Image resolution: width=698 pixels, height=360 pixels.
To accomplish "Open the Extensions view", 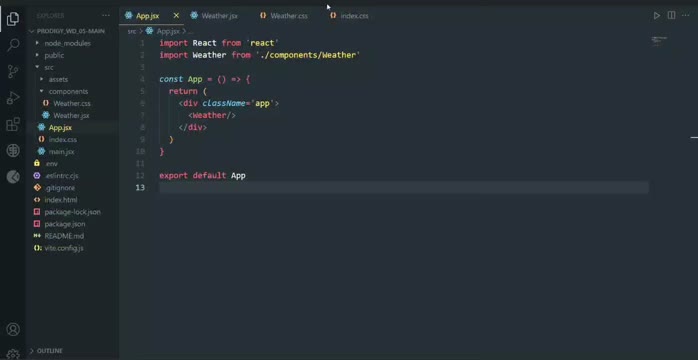I will pyautogui.click(x=13, y=124).
